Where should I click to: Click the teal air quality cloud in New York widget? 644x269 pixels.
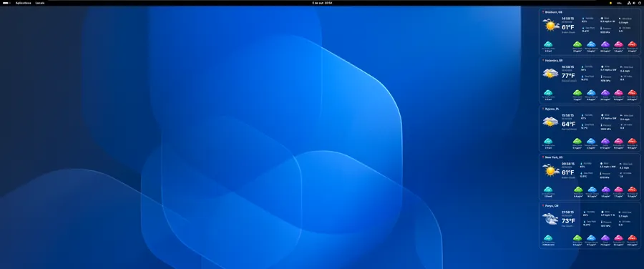(x=548, y=190)
